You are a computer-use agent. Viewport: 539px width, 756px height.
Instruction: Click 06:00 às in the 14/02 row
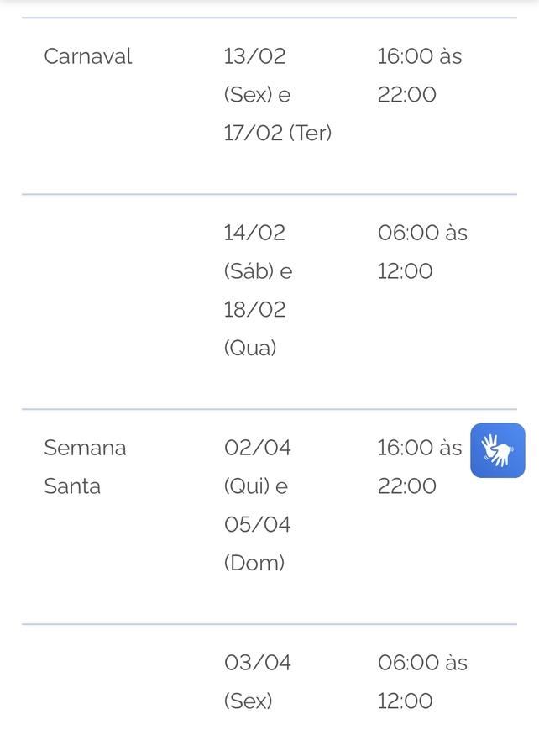coord(421,233)
